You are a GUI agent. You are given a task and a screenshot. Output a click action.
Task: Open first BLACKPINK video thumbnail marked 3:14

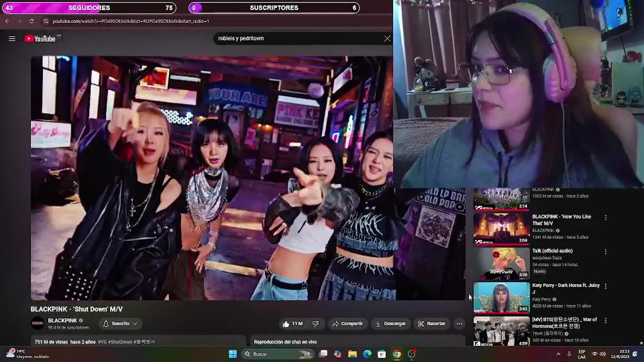[501, 199]
